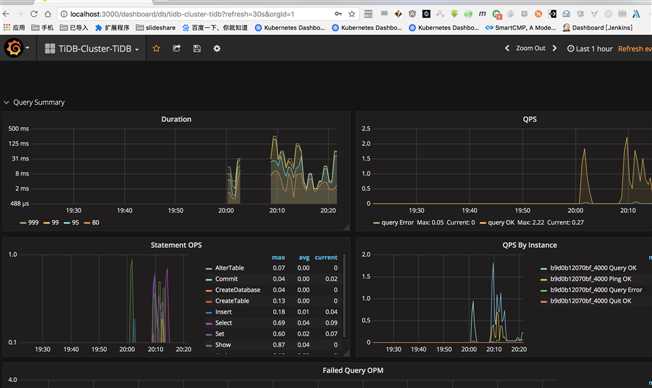Open the Last 1 hour time picker
This screenshot has height=388, width=652.
point(590,49)
